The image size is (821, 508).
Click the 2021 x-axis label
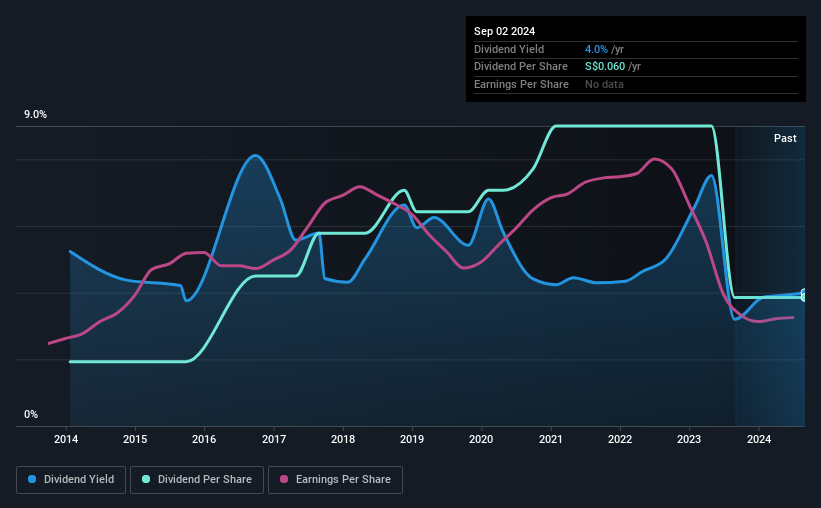click(x=551, y=439)
